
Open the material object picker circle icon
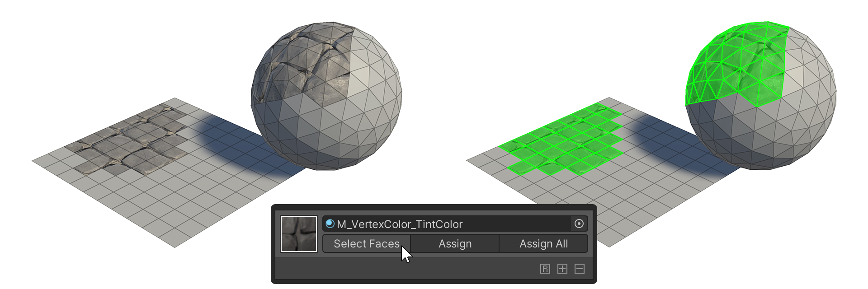point(579,224)
